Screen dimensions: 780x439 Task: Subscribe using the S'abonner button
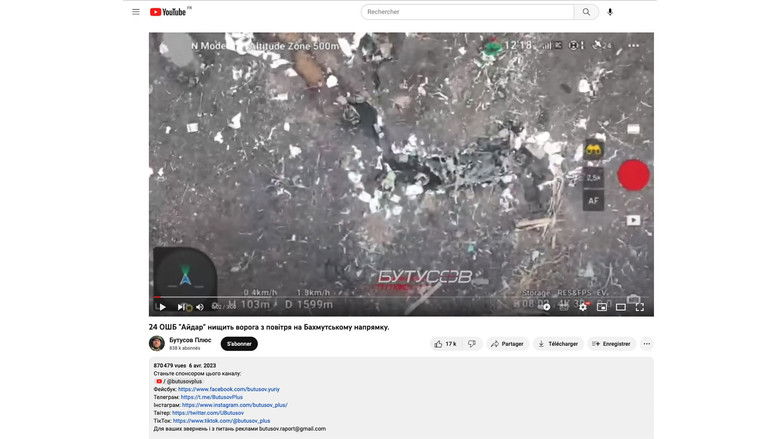pyautogui.click(x=239, y=343)
